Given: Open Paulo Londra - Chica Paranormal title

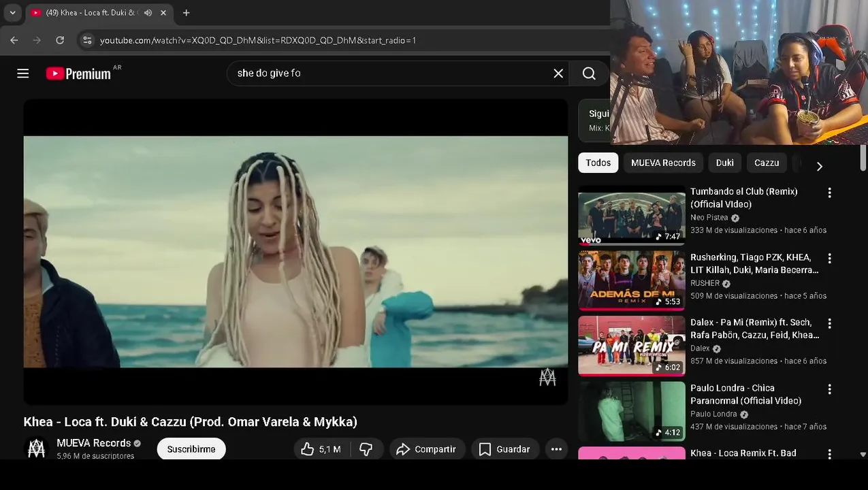Looking at the screenshot, I should (x=745, y=394).
